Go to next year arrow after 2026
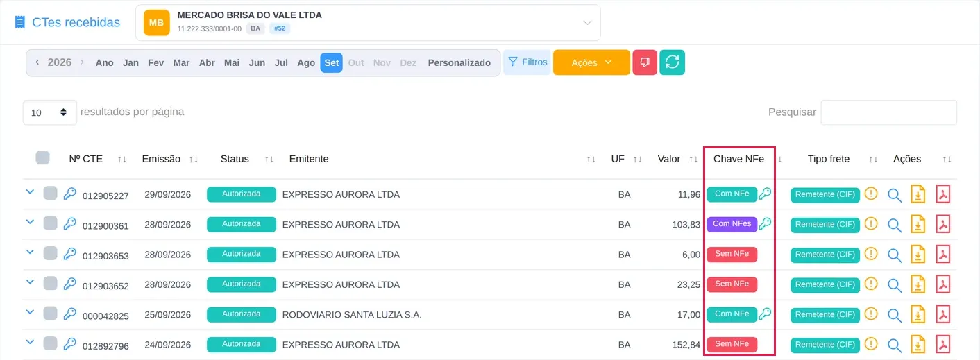Image resolution: width=980 pixels, height=360 pixels. (82, 62)
